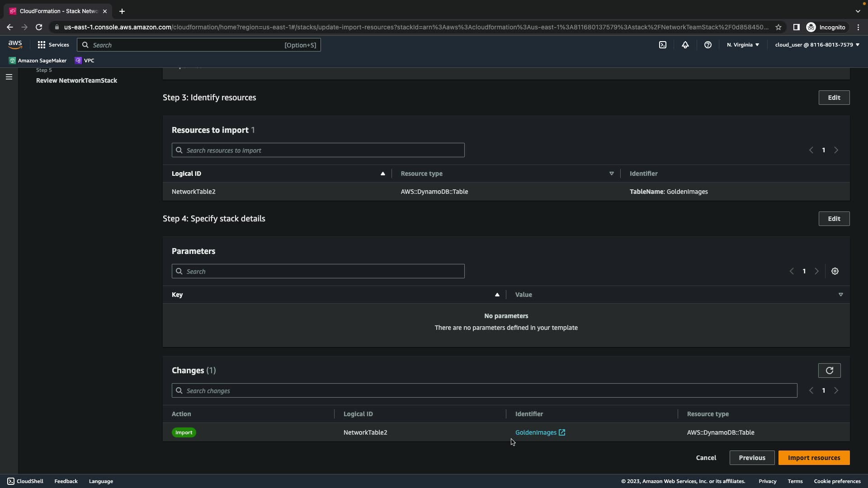Open the Services grid menu

point(53,45)
